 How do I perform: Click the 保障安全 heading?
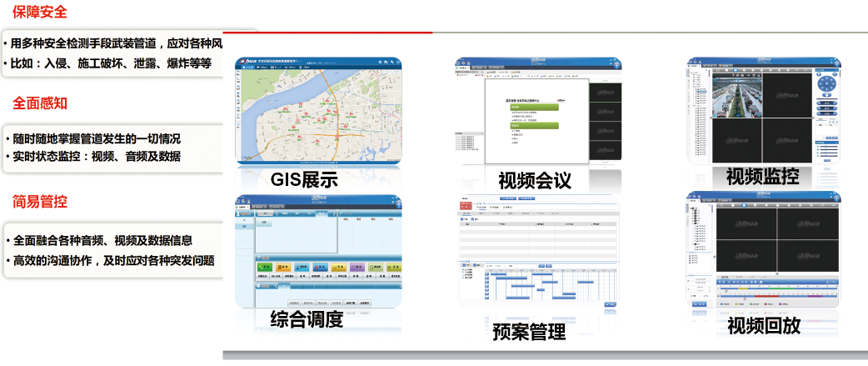click(40, 13)
